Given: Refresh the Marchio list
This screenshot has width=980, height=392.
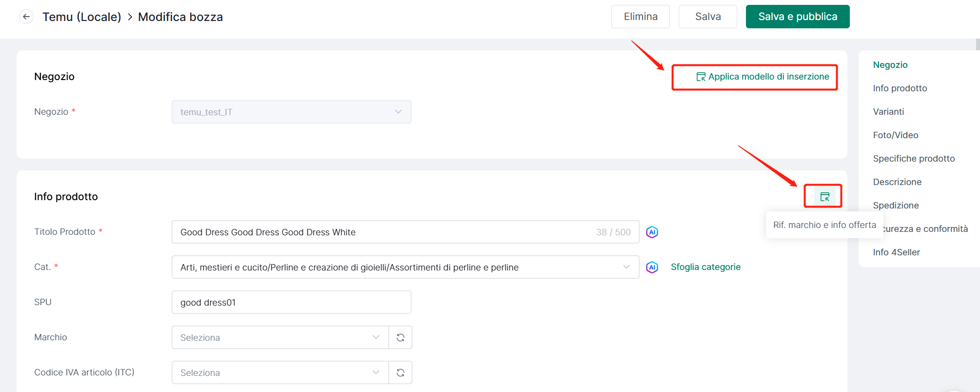Looking at the screenshot, I should click(400, 337).
